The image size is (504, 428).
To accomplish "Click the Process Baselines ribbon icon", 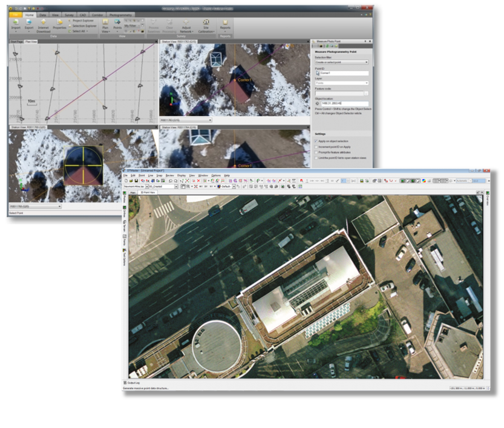I will pos(154,22).
